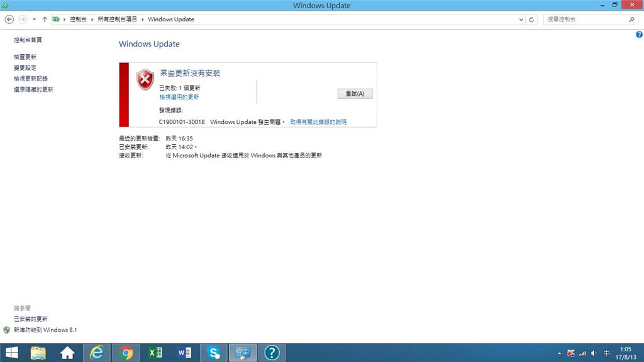Open Google Chrome from the taskbar
This screenshot has width=644, height=362.
[126, 353]
